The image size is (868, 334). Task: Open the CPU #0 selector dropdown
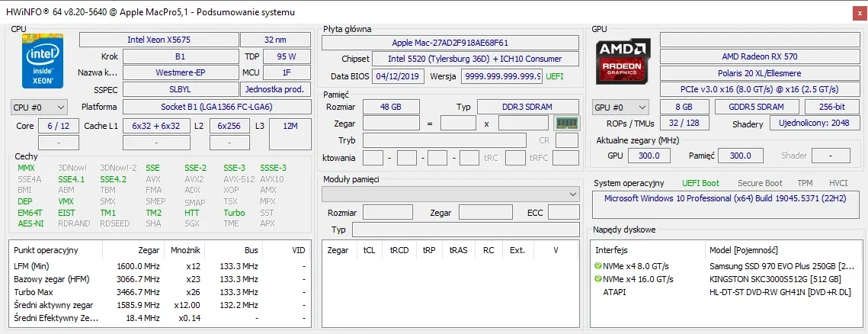tap(39, 107)
